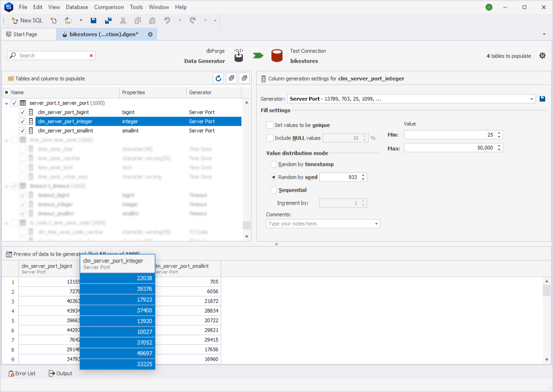Open the Comparison menu
The image size is (553, 392).
(x=109, y=7)
